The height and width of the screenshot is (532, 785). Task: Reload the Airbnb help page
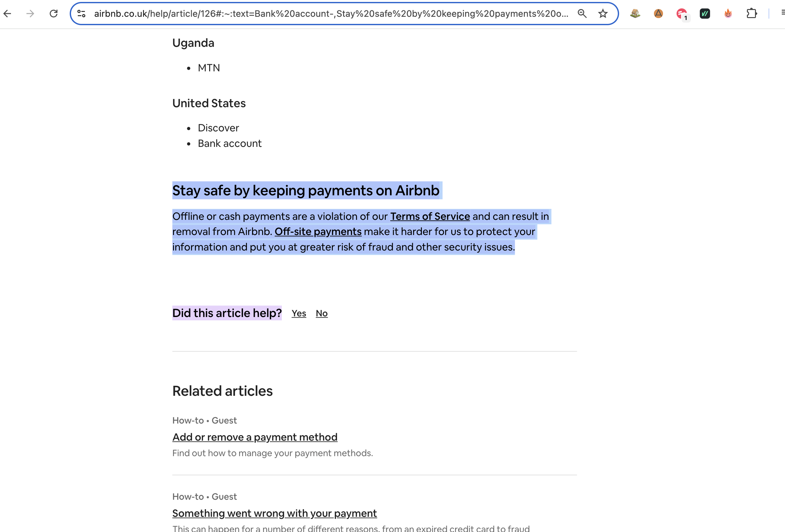(54, 14)
